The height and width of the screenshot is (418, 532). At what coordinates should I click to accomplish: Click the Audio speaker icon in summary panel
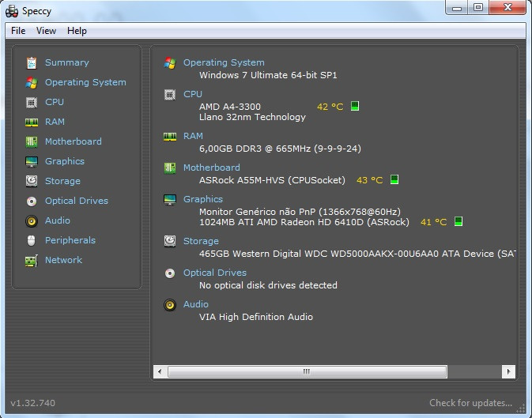[x=170, y=305]
